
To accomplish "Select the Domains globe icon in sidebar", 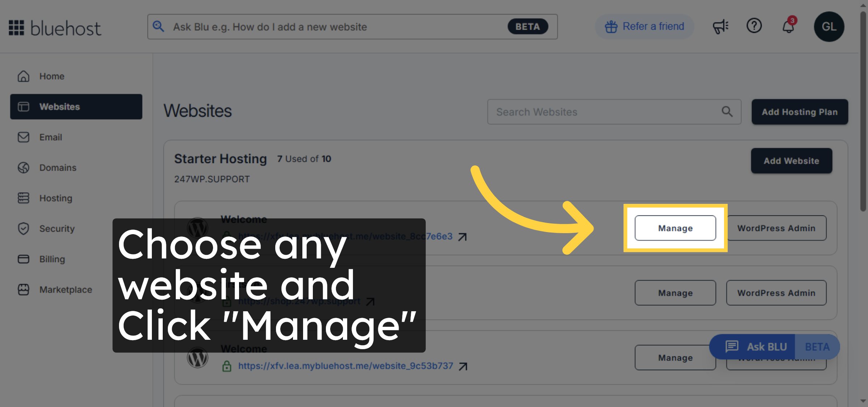I will click(x=23, y=167).
